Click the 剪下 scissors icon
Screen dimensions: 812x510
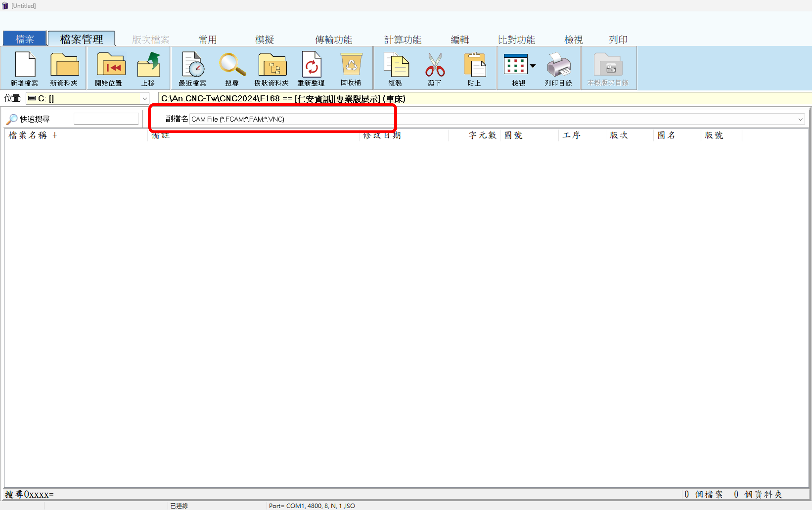click(435, 65)
